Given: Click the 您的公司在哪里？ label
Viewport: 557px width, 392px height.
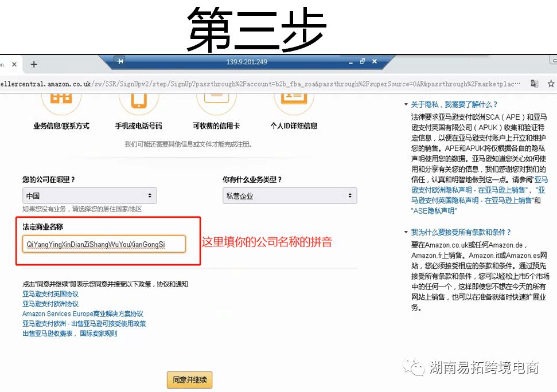Looking at the screenshot, I should (49, 179).
